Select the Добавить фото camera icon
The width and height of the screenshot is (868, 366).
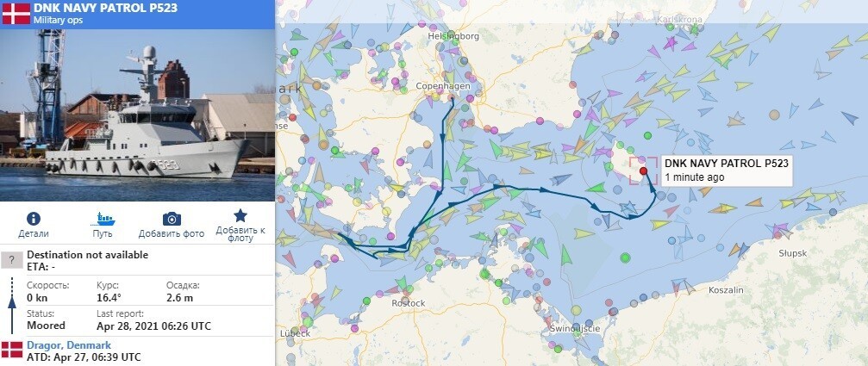pos(172,219)
